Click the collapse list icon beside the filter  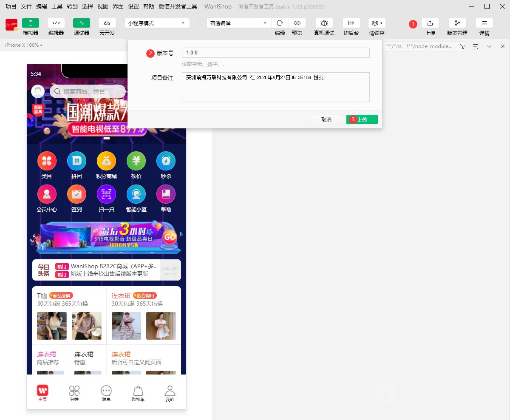coord(476,46)
